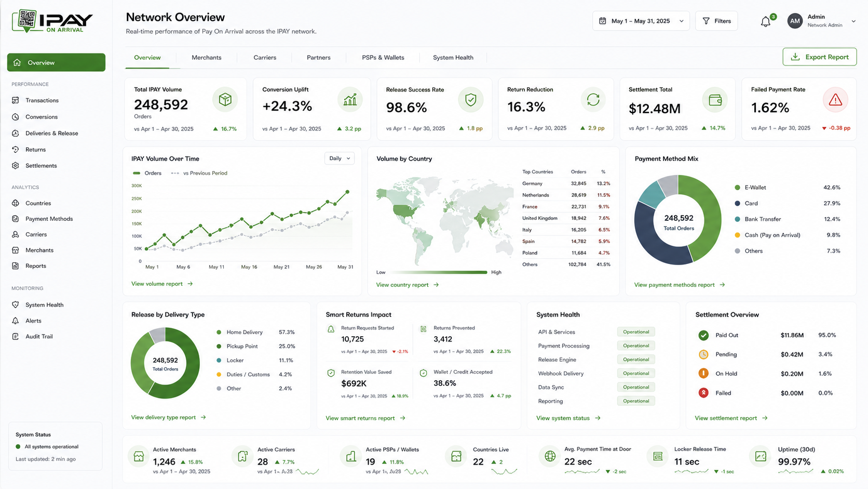868x489 pixels.
Task: Switch to the System Health tab
Action: (453, 58)
